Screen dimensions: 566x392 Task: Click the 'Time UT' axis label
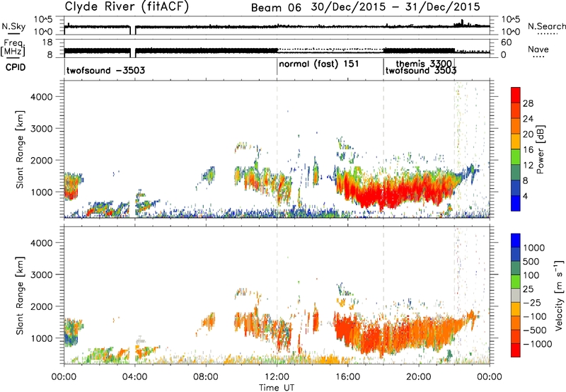[277, 388]
